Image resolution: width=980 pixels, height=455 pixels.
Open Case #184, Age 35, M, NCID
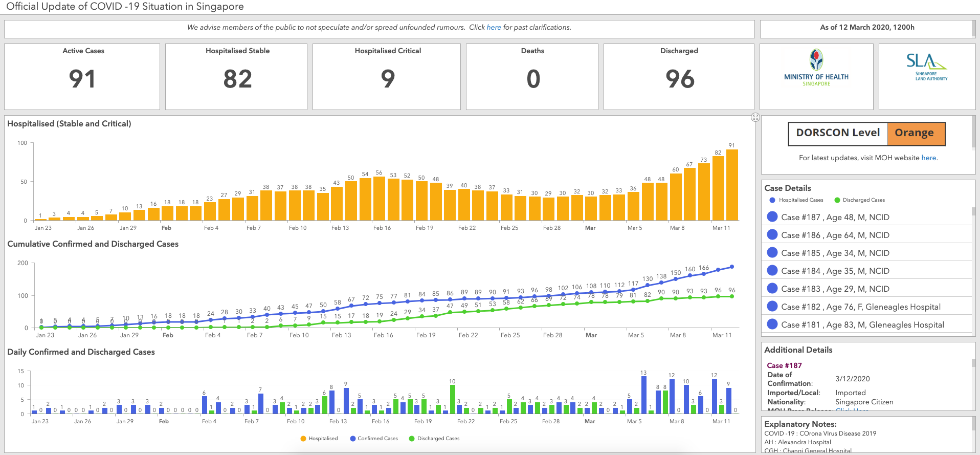tap(867, 271)
